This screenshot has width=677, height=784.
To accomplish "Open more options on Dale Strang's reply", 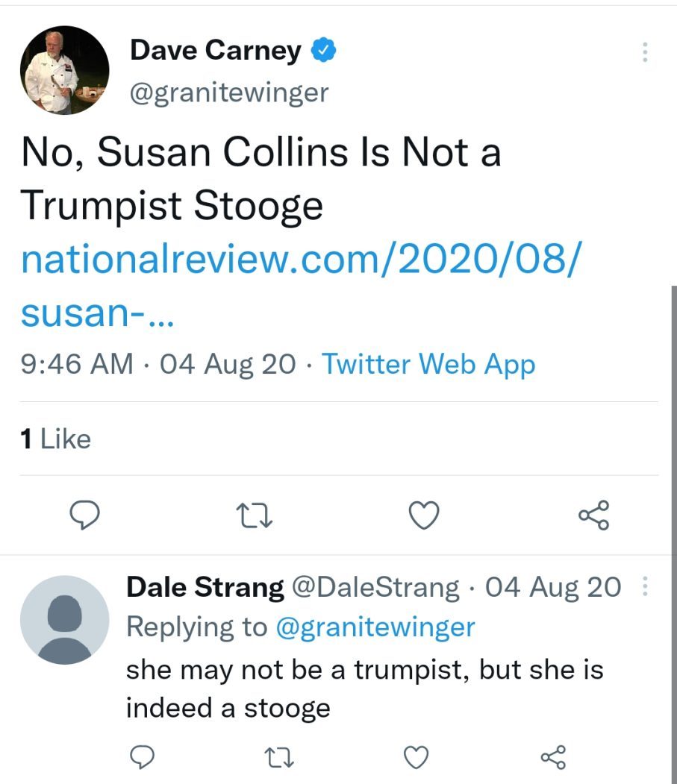I will [645, 588].
